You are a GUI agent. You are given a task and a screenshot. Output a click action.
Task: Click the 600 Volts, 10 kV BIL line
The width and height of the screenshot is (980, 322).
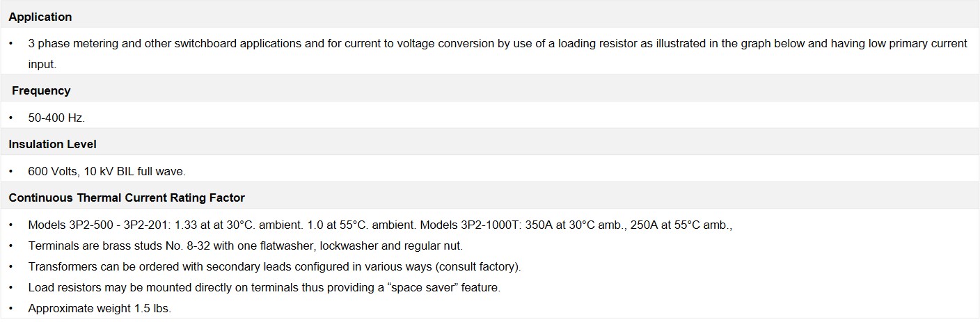(106, 171)
